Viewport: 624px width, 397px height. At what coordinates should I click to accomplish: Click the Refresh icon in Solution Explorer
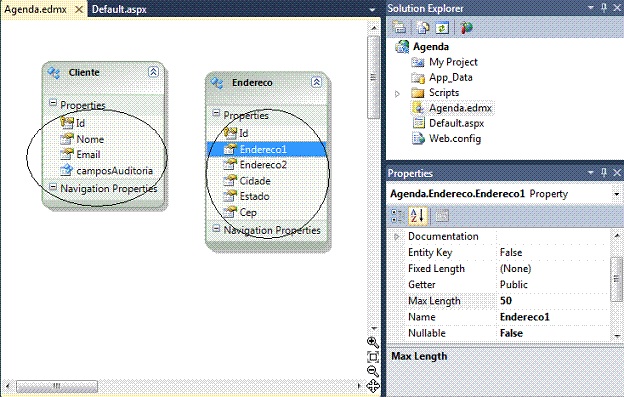[442, 28]
